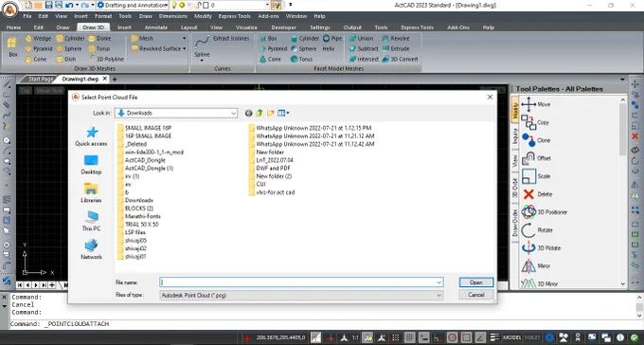644x345 pixels.
Task: Apply Union to facet models
Action: click(x=361, y=38)
